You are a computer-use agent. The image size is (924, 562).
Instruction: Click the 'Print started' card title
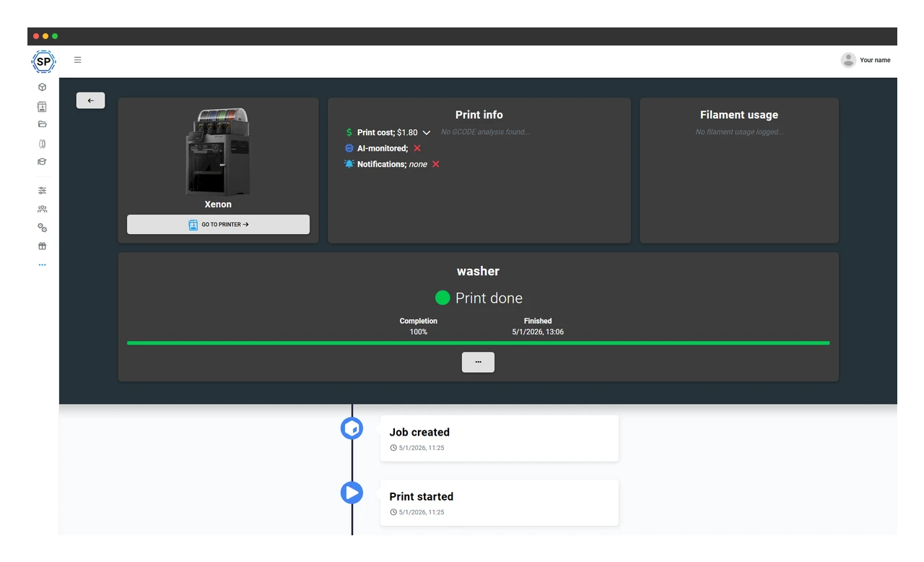[422, 496]
